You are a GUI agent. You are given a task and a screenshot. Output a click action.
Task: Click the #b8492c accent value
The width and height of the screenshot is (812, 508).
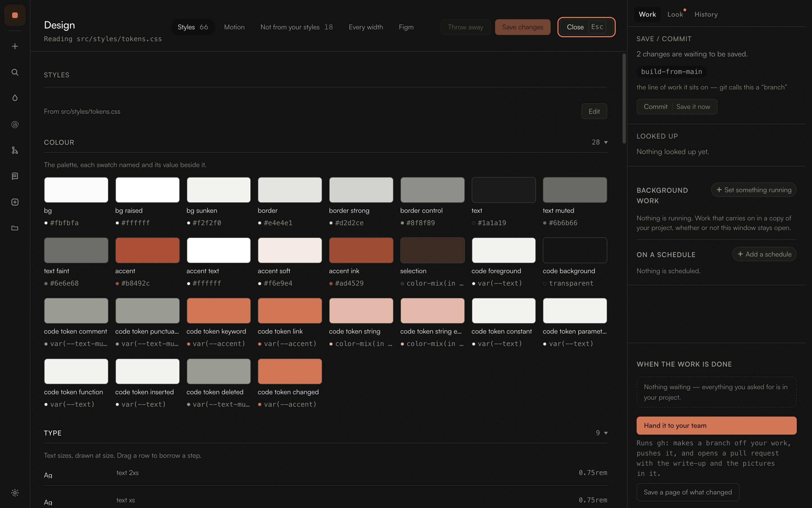click(136, 283)
